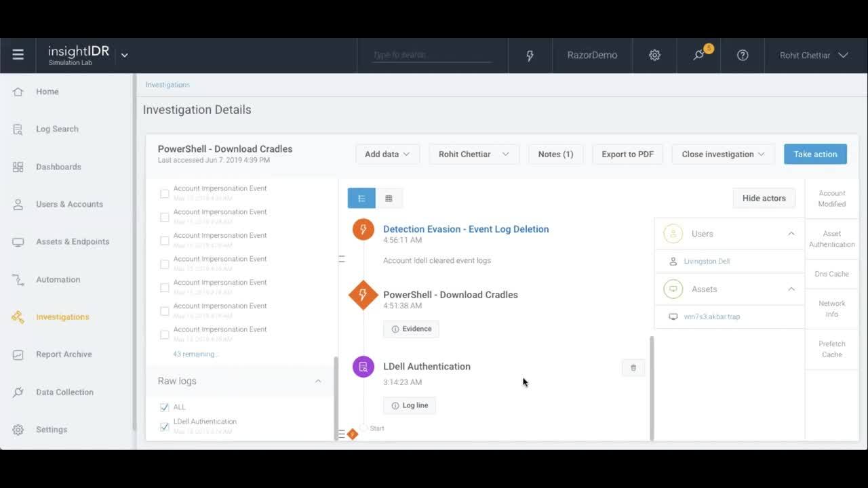Open Data Collection in the sidebar
This screenshot has width=868, height=488.
(64, 392)
